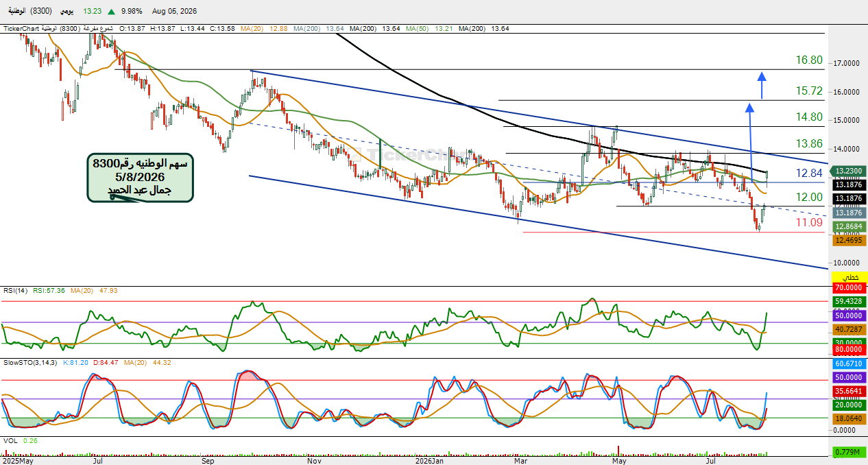Viewport: 868px width, 465px height.
Task: Click the red 70.0000 RSI level tag
Action: coord(849,287)
